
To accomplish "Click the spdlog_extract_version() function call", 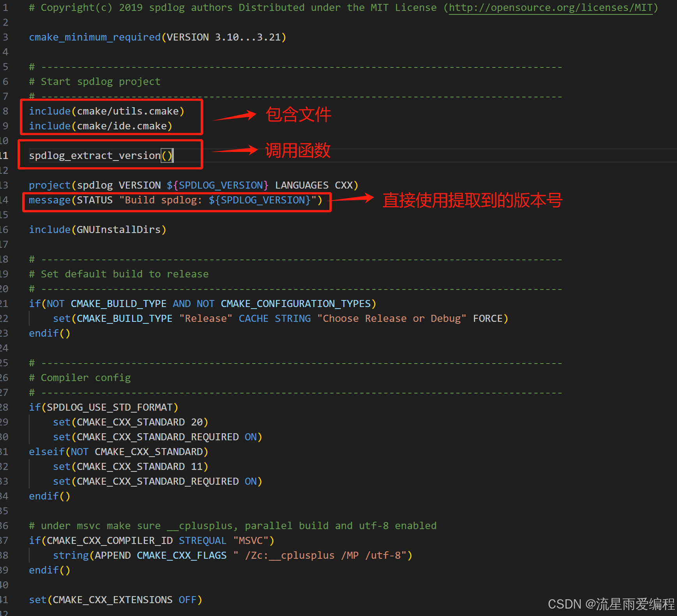I will pyautogui.click(x=101, y=155).
